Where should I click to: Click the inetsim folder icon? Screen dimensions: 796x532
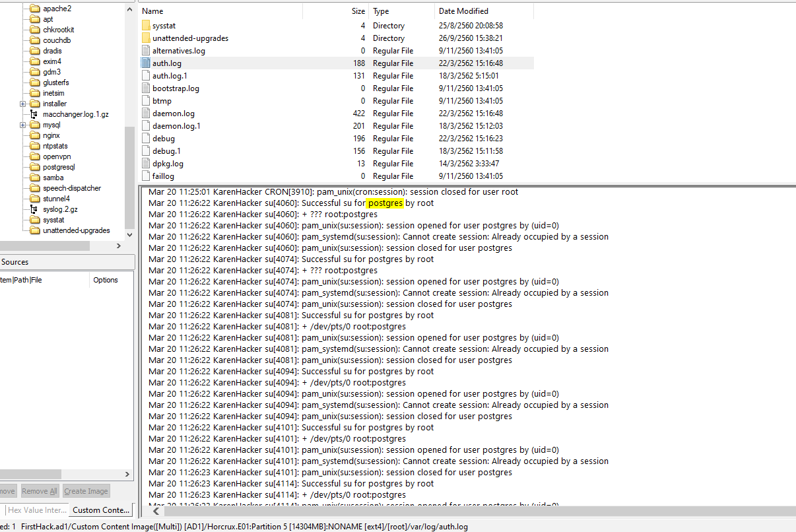[x=35, y=93]
